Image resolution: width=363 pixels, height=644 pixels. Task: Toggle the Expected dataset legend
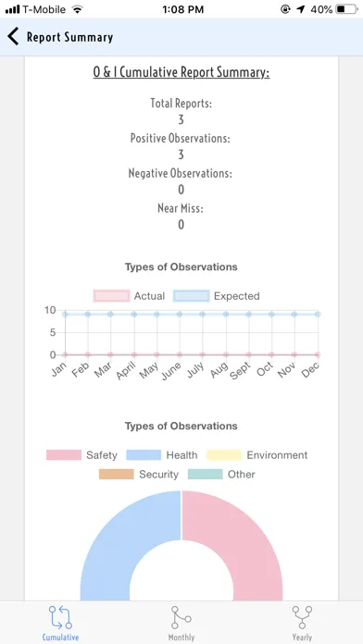(217, 296)
